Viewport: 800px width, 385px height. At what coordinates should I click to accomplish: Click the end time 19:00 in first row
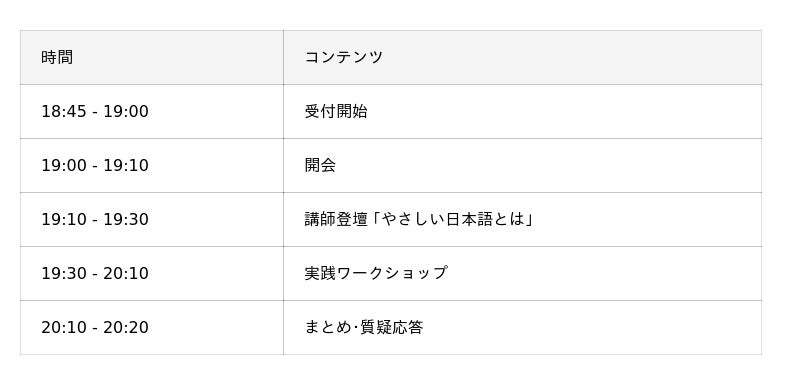click(x=126, y=112)
